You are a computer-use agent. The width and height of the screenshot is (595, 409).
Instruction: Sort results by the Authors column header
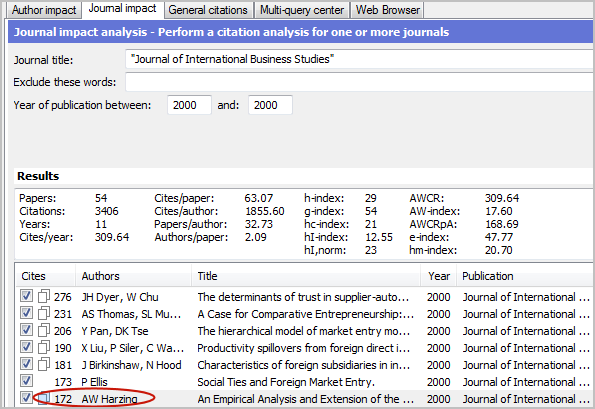133,276
